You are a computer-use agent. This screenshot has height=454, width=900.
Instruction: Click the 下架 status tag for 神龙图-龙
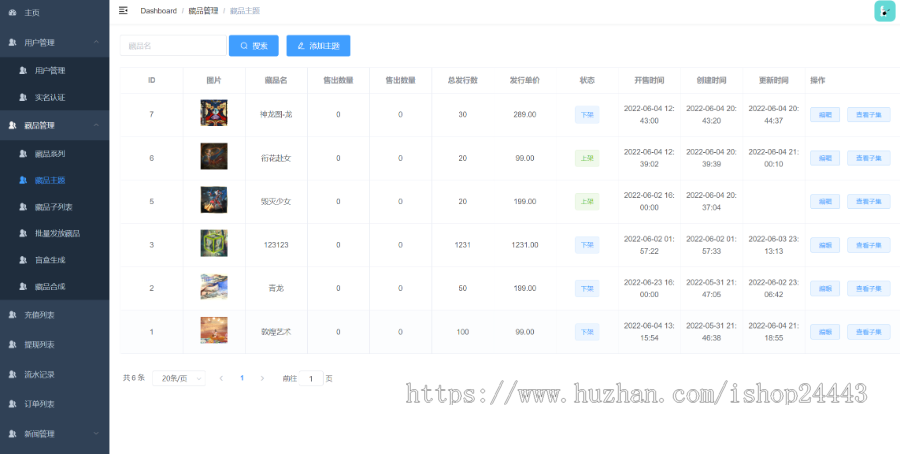click(587, 115)
